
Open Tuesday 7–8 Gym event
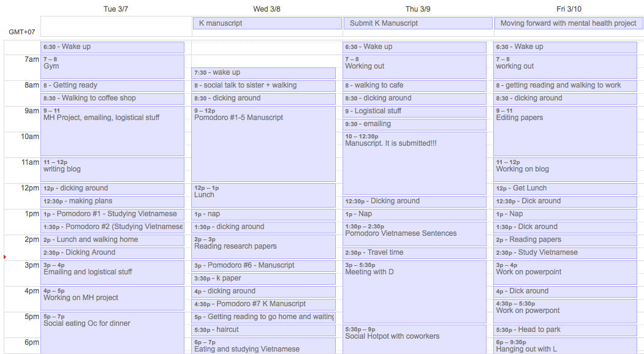pyautogui.click(x=113, y=67)
